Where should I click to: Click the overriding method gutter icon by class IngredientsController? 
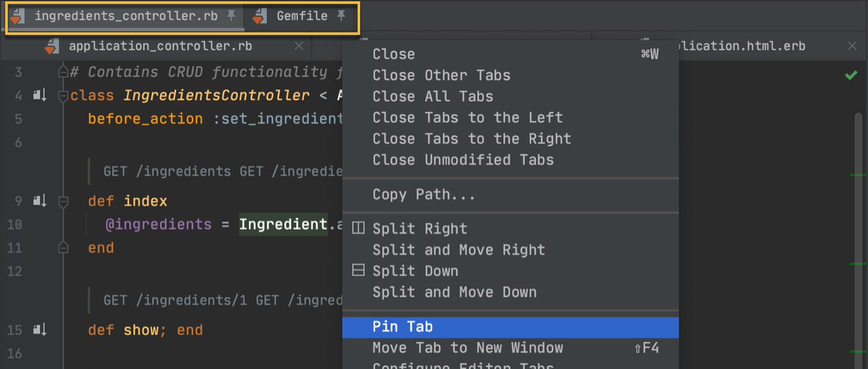(x=40, y=96)
